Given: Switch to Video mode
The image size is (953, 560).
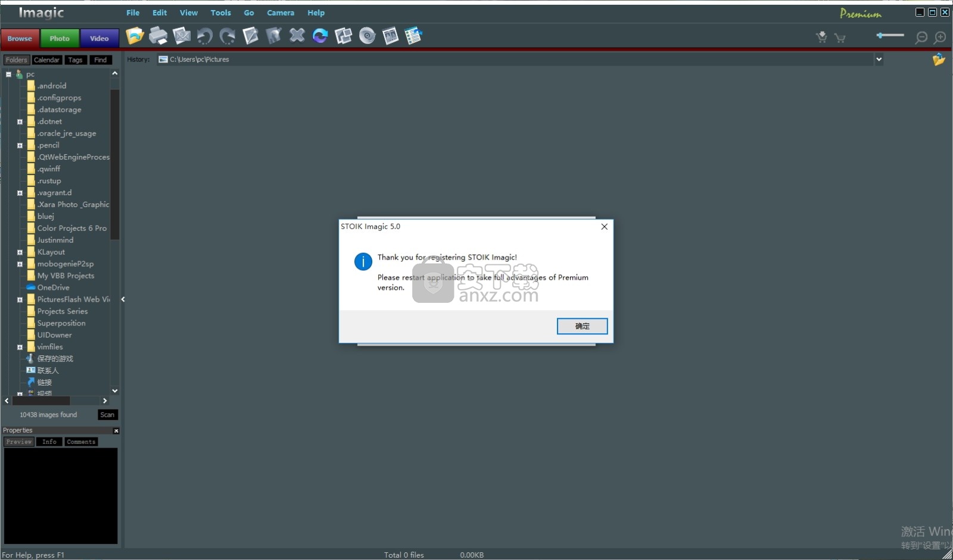Looking at the screenshot, I should 99,38.
